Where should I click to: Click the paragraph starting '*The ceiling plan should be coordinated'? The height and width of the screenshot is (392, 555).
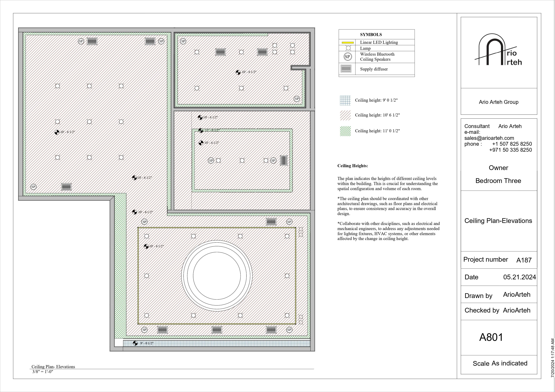(388, 206)
